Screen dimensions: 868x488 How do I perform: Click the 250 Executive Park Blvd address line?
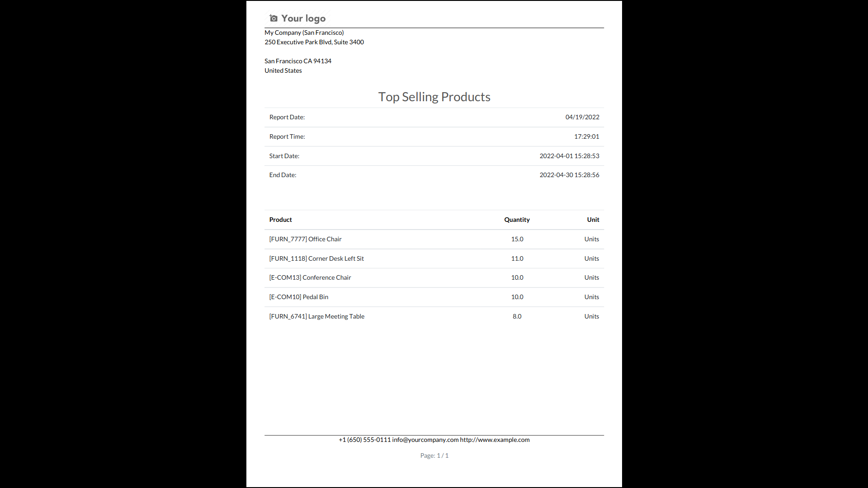314,42
